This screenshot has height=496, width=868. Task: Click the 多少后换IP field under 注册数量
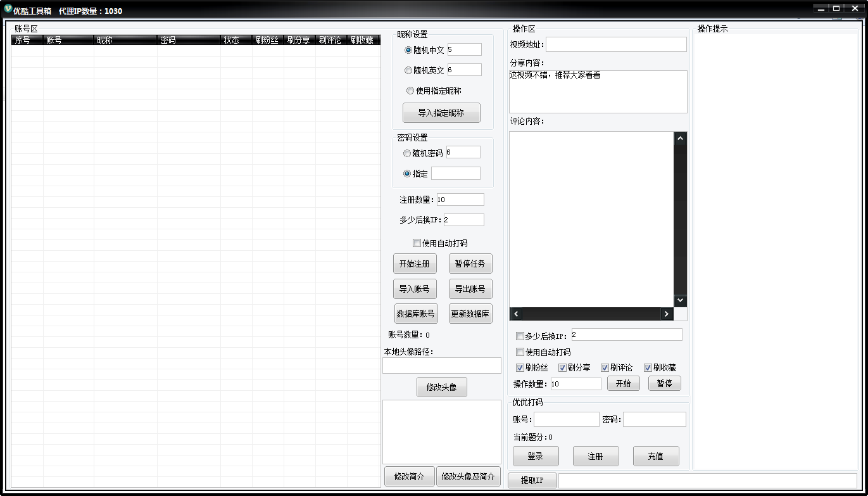point(463,220)
